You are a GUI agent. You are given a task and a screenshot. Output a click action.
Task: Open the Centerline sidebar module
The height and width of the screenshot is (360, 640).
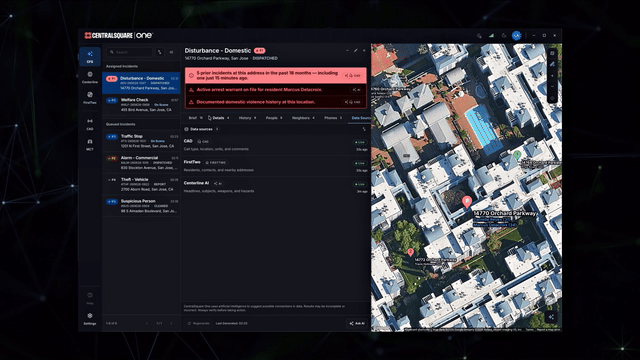[90, 77]
